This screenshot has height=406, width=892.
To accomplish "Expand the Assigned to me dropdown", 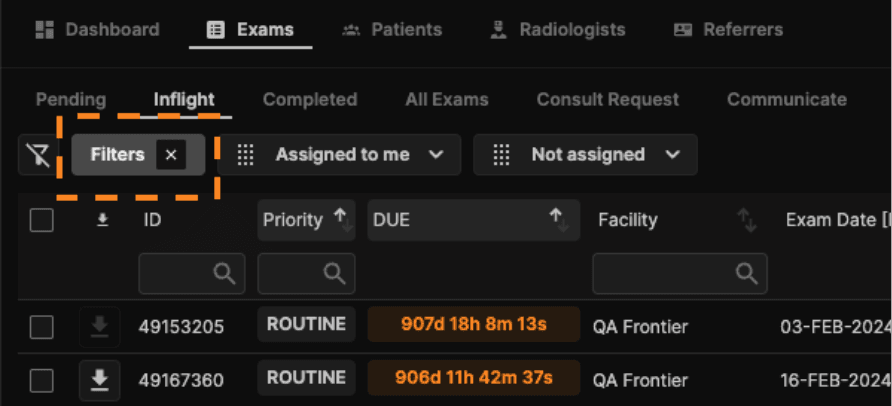I will tap(339, 155).
